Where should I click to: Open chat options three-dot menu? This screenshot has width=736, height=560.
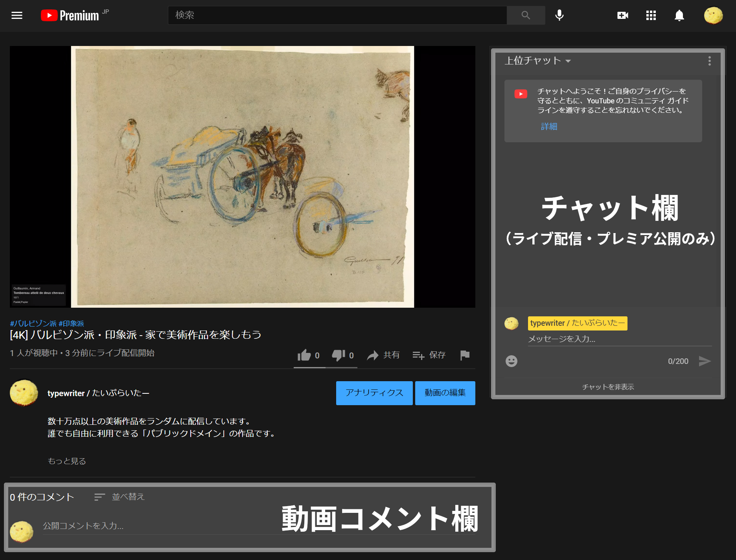click(710, 61)
